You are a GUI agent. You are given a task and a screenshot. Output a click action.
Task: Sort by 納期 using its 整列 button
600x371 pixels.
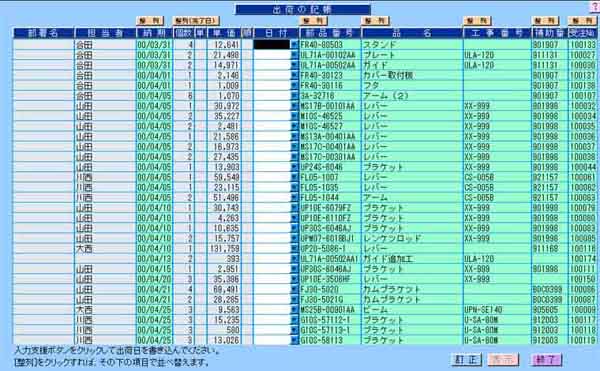click(x=150, y=21)
